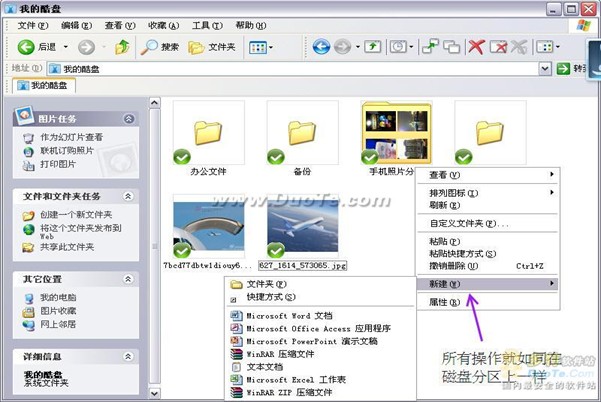Click 将这个文件夹发布到 Web link
This screenshot has height=402, width=601.
[80, 231]
